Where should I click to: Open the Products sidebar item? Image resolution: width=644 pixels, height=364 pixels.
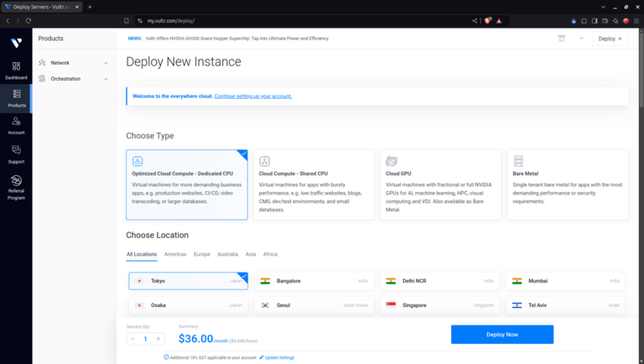[16, 99]
